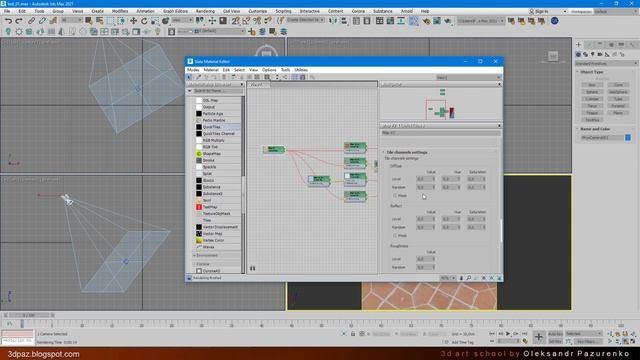
Task: Click the pan hand icon in Slate editor bottom bar
Action: [461, 278]
